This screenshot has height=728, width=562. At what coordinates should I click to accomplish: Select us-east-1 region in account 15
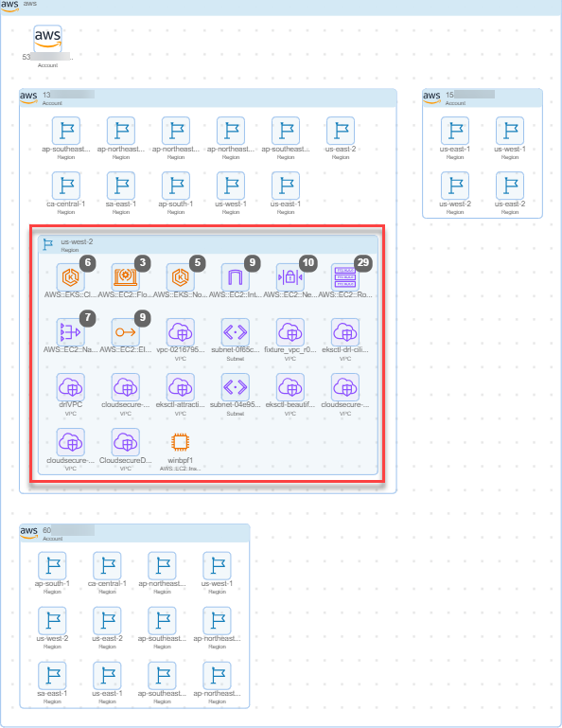point(455,131)
